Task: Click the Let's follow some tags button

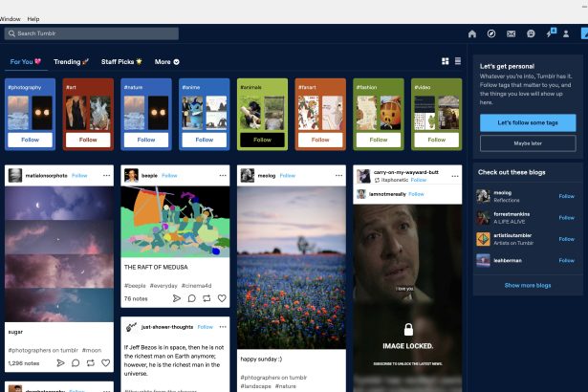Action: [x=528, y=124]
